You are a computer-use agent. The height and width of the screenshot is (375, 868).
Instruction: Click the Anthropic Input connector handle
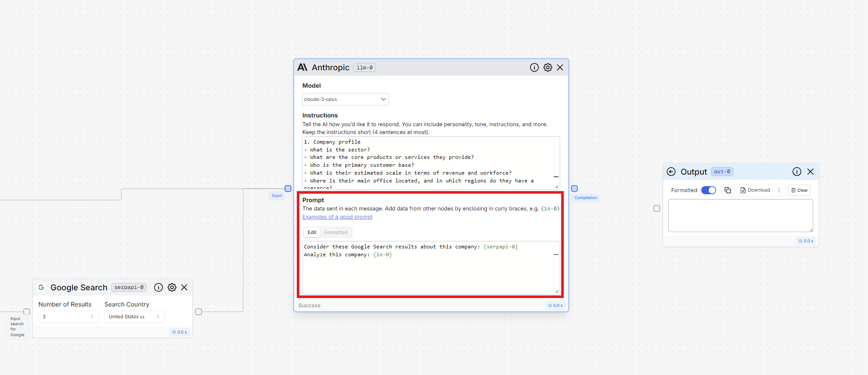[x=288, y=189]
